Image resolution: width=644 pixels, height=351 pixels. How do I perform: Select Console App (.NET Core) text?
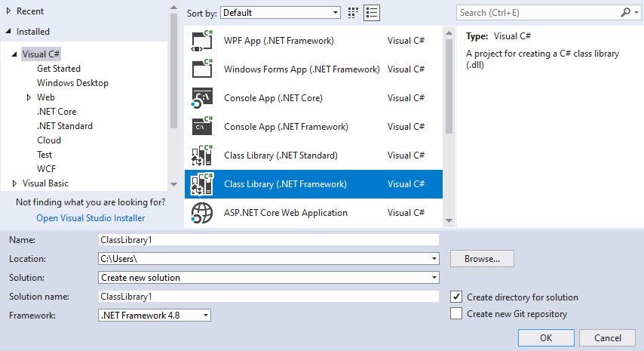[274, 98]
